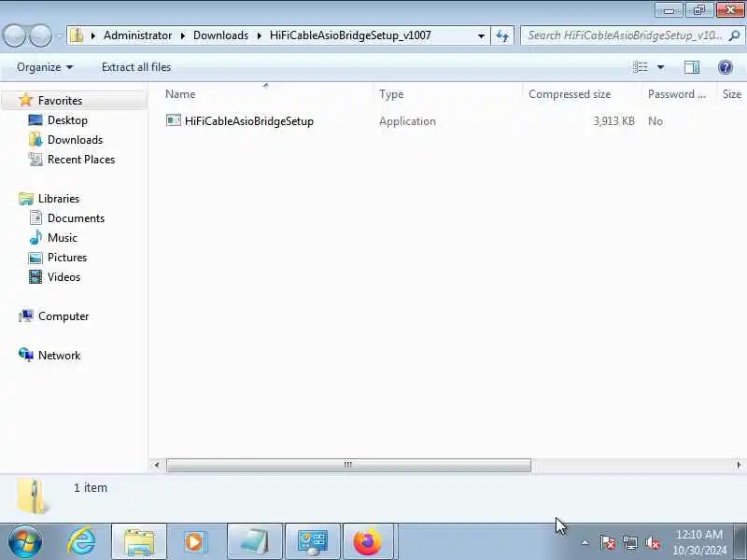Image resolution: width=747 pixels, height=560 pixels.
Task: Click the Application type cell
Action: pos(407,121)
